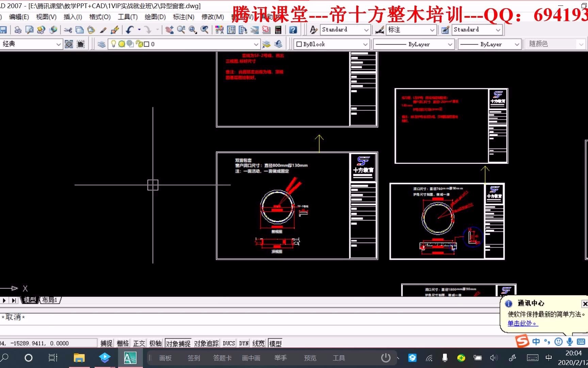The width and height of the screenshot is (588, 368).
Task: Open DesignCenter icon
Action: (231, 30)
